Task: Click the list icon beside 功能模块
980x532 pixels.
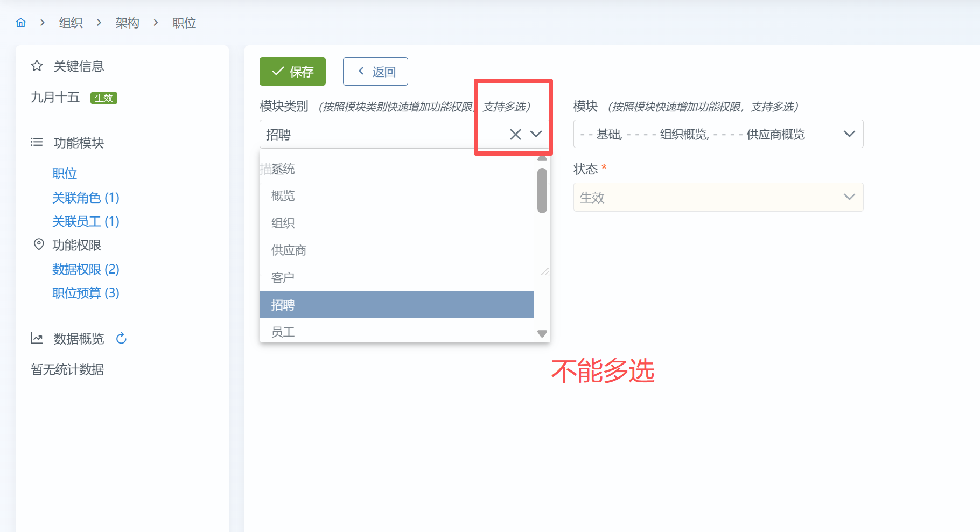Action: (x=37, y=142)
